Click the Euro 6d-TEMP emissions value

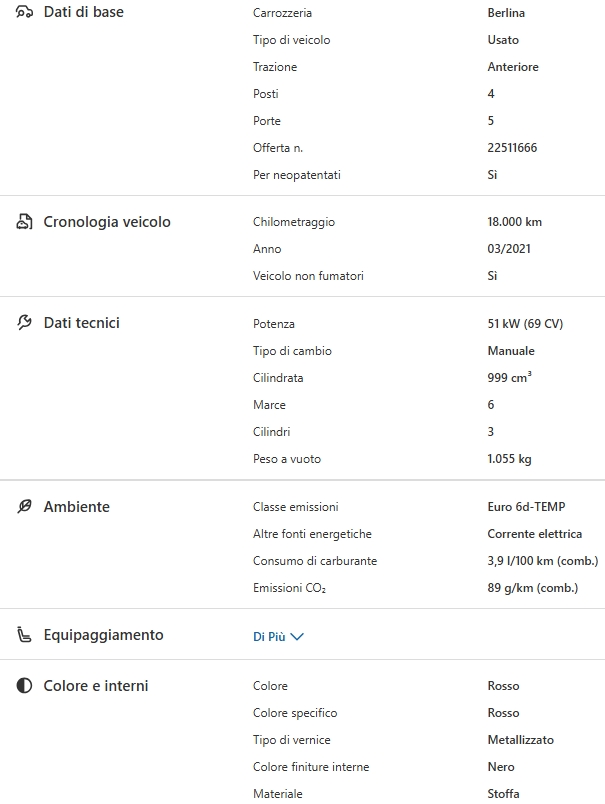click(x=527, y=507)
